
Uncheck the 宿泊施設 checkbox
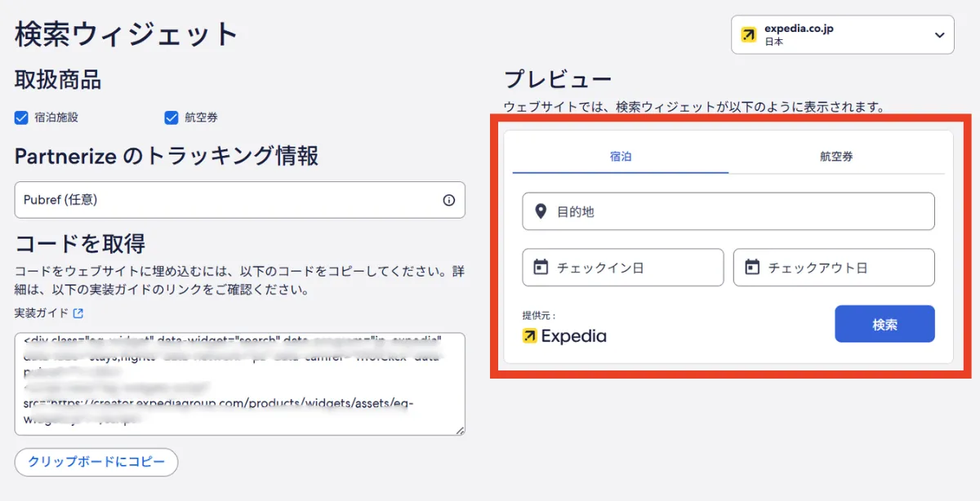[20, 117]
